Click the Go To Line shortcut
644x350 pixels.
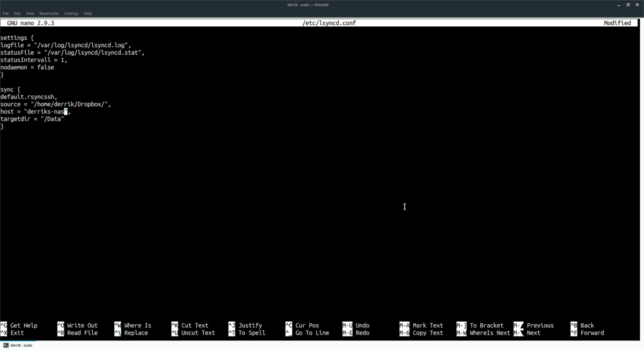click(307, 333)
